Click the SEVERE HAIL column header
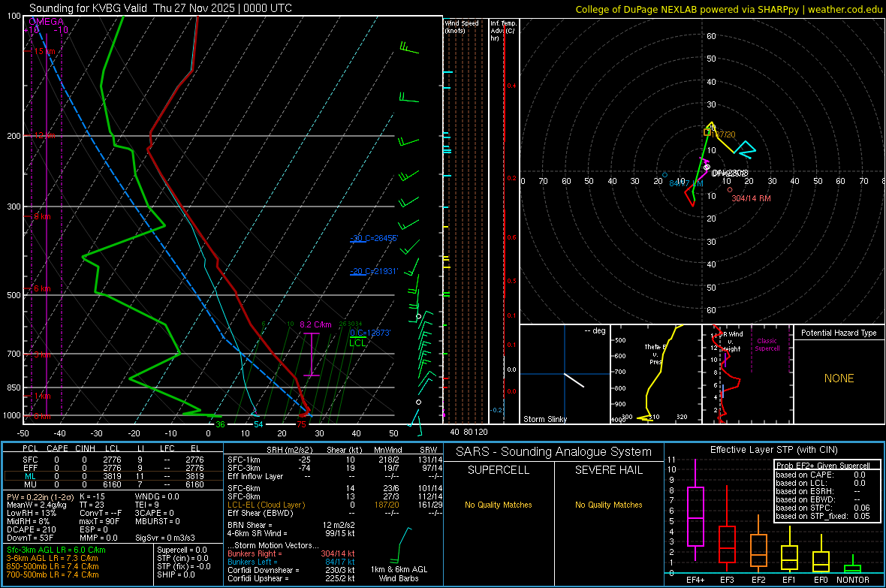Image resolution: width=886 pixels, height=588 pixels. click(609, 470)
